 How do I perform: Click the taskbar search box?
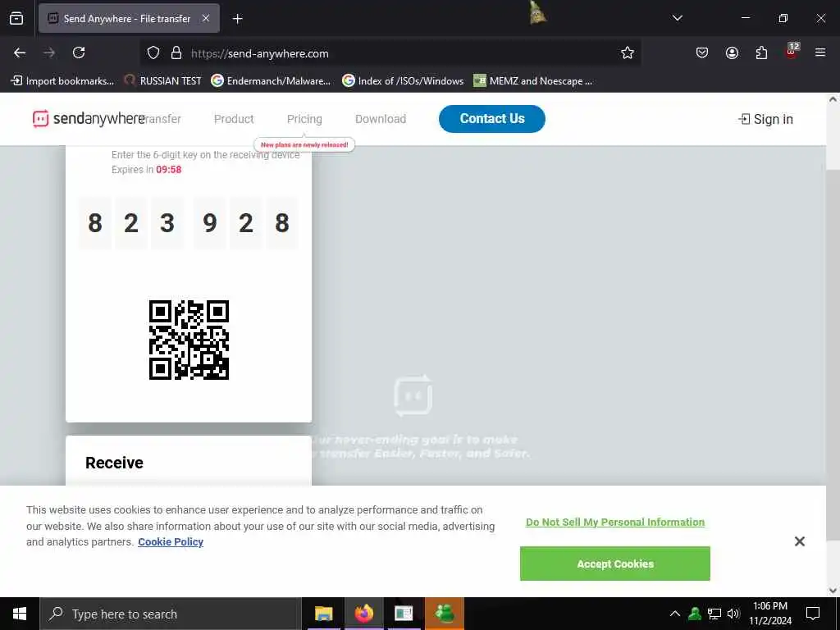click(171, 614)
